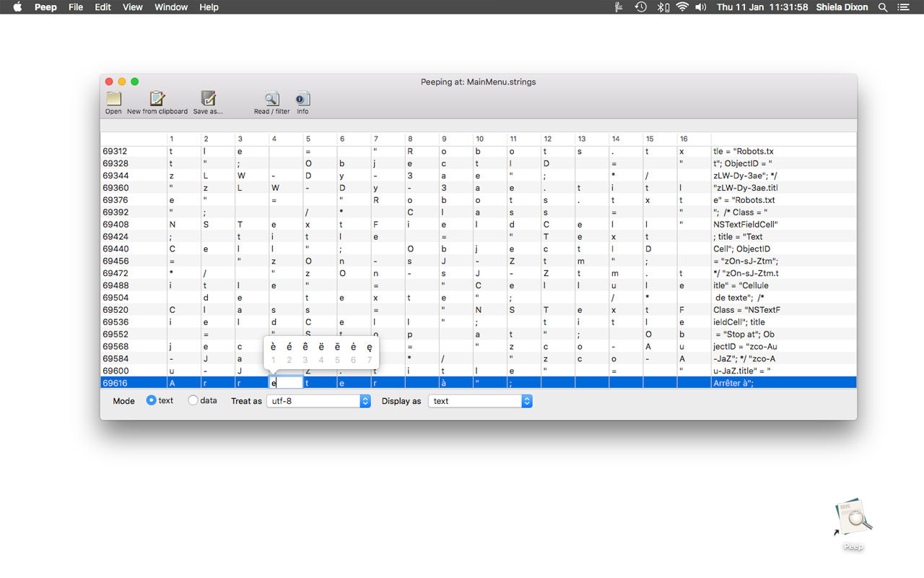The width and height of the screenshot is (924, 578).
Task: Click the text 'de texte"; /*'
Action: pyautogui.click(x=740, y=298)
